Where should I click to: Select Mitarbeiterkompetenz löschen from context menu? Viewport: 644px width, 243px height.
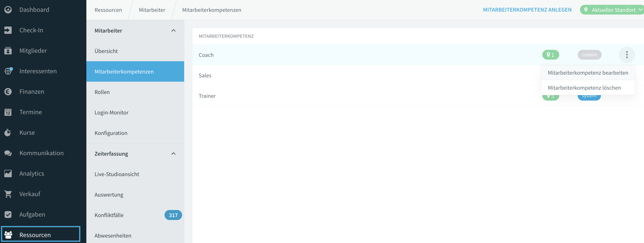click(588, 88)
